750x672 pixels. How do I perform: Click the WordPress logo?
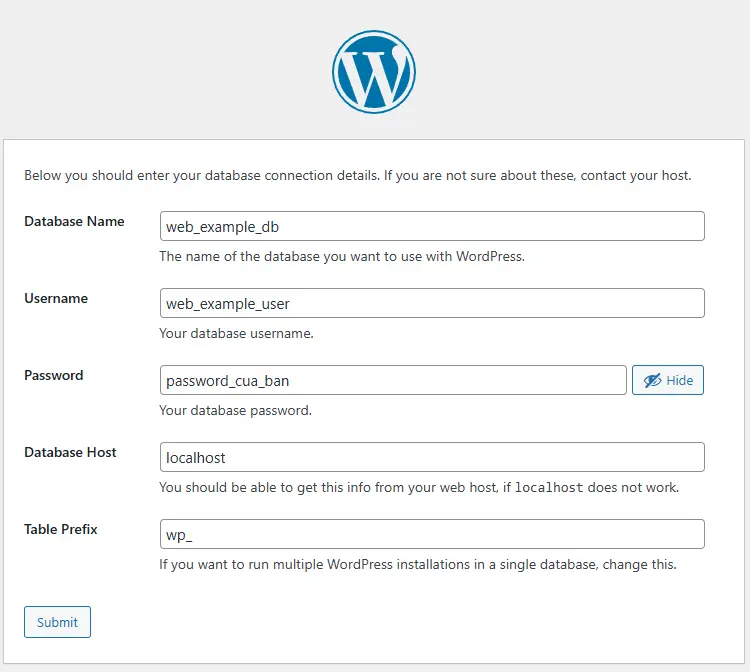pos(374,72)
